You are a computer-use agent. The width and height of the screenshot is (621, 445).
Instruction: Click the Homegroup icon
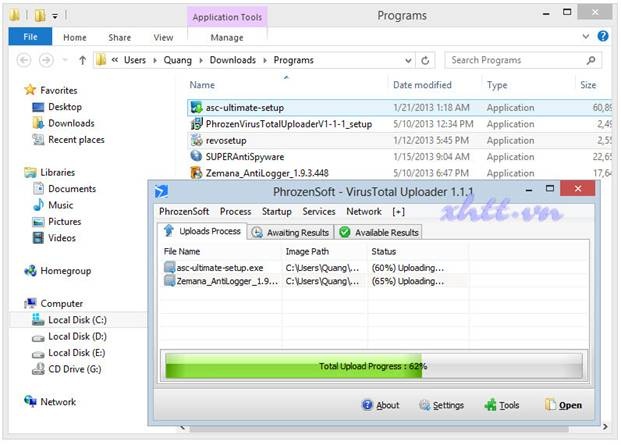click(30, 271)
